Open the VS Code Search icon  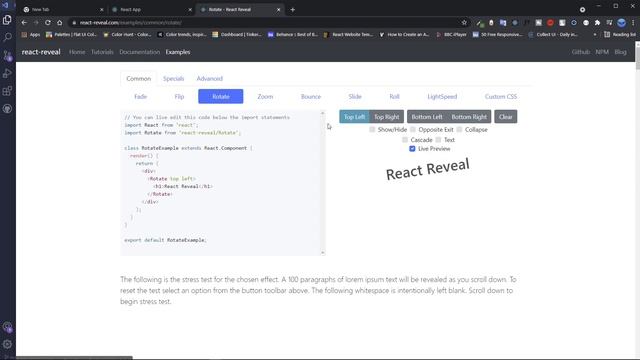7,38
